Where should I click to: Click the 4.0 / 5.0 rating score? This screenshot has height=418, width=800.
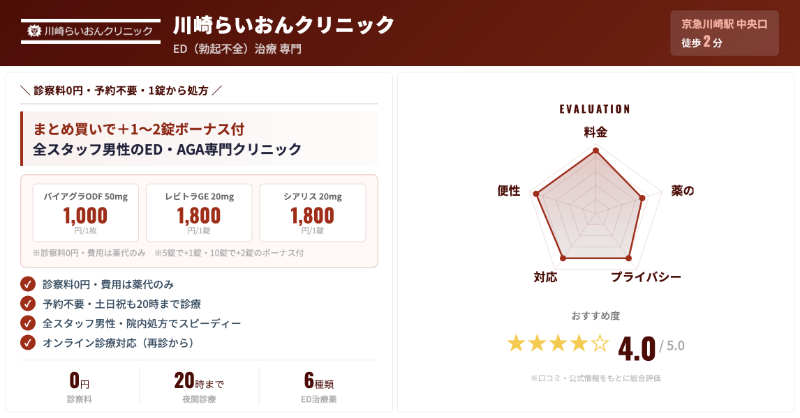[x=650, y=348]
